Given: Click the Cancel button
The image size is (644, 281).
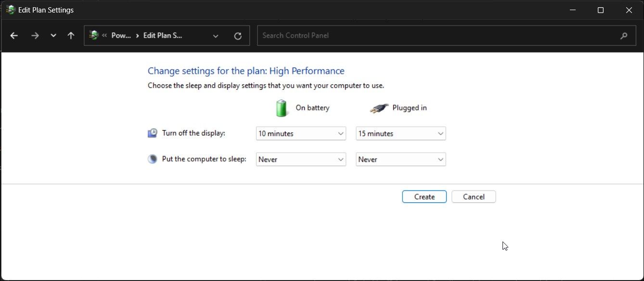Looking at the screenshot, I should click(x=474, y=196).
